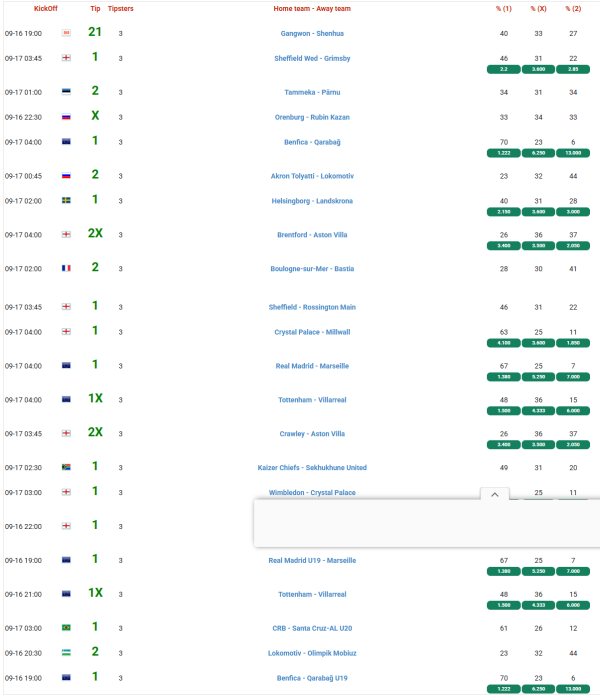Click the 4.100 home odds for Crystal Palace
Image resolution: width=600 pixels, height=700 pixels.
pyautogui.click(x=504, y=343)
